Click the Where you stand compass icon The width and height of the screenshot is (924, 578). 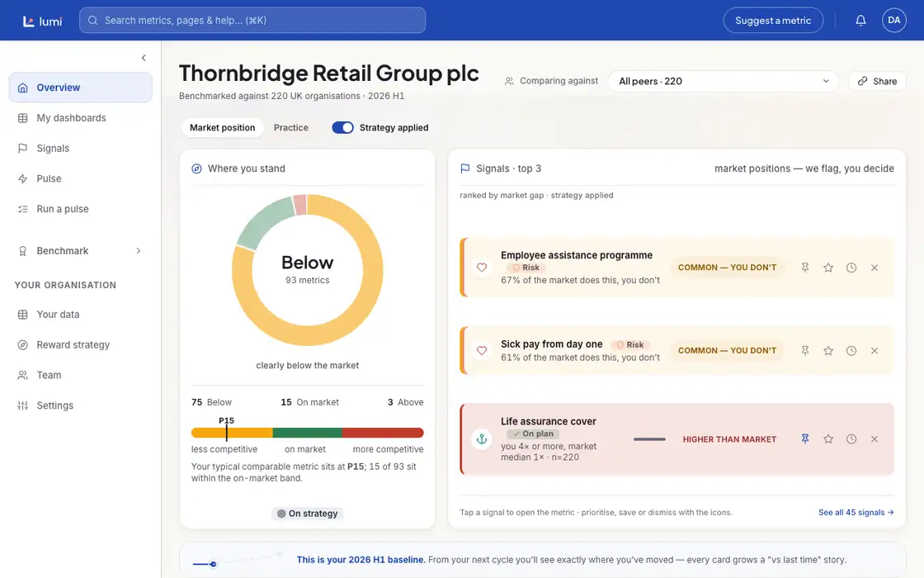coord(197,168)
